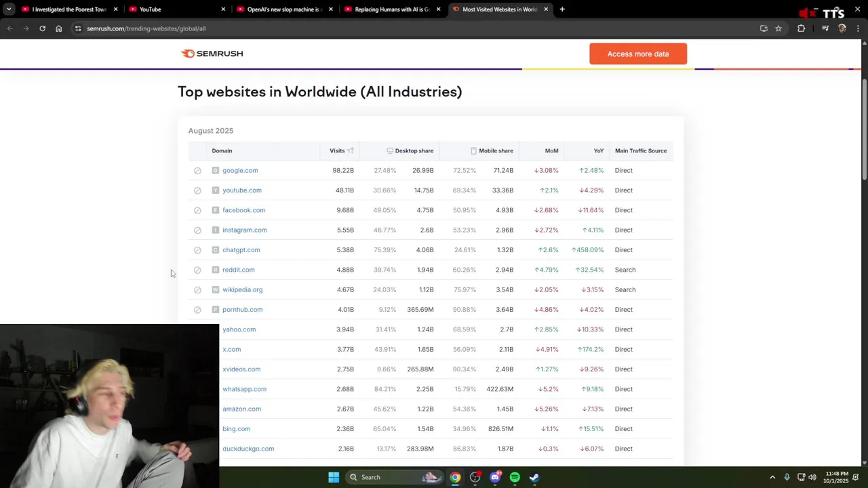
Task: Close the YouTube tab
Action: pyautogui.click(x=223, y=9)
